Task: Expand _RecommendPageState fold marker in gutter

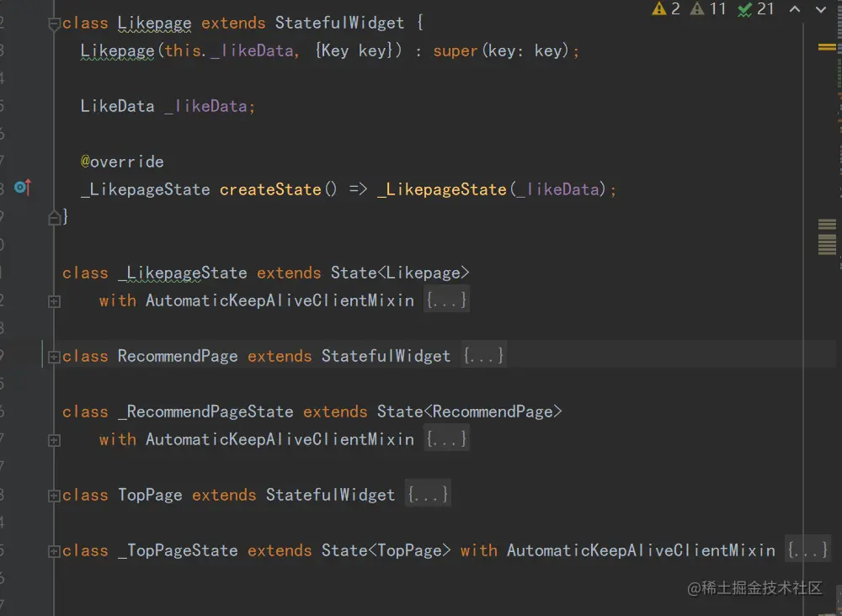Action: [54, 440]
